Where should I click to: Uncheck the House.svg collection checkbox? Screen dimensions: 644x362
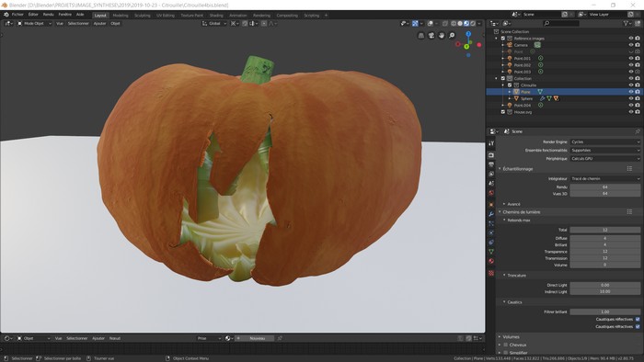point(502,112)
